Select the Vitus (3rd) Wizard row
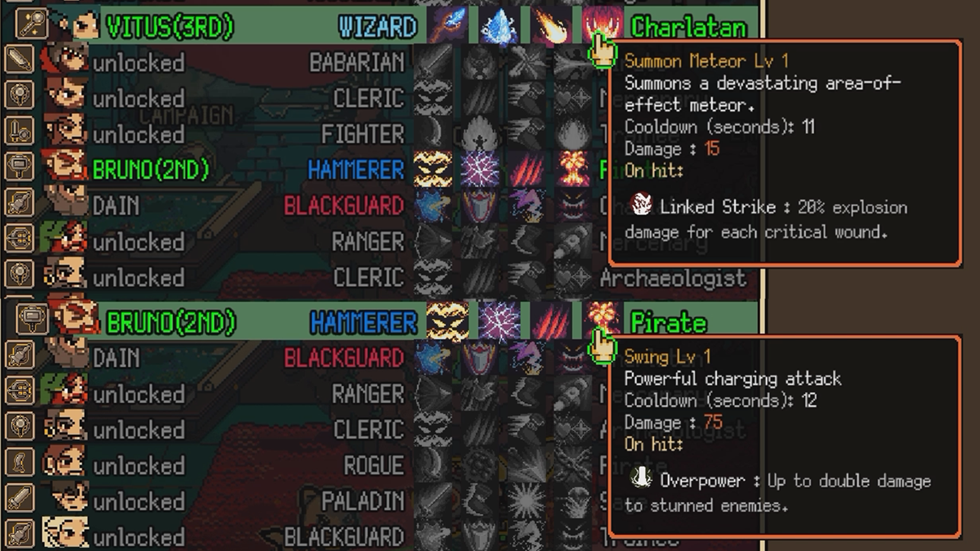The height and width of the screenshot is (551, 980). click(380, 24)
